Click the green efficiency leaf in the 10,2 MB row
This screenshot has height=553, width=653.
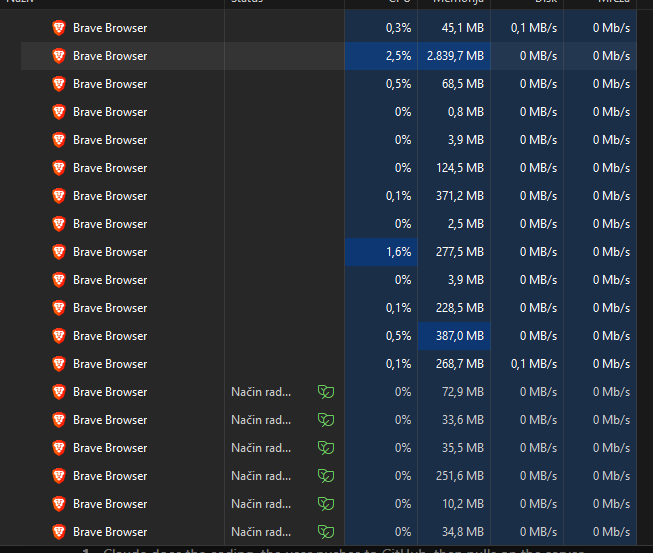[326, 503]
